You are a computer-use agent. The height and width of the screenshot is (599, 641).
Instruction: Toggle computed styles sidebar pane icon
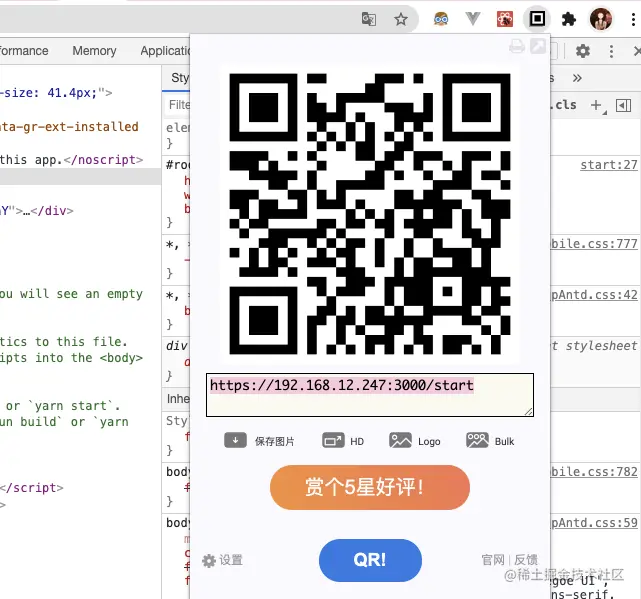pos(623,105)
